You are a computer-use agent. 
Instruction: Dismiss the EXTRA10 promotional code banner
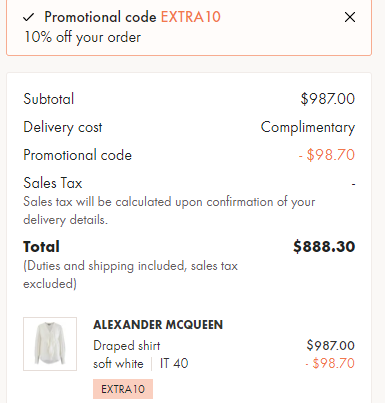click(x=350, y=17)
